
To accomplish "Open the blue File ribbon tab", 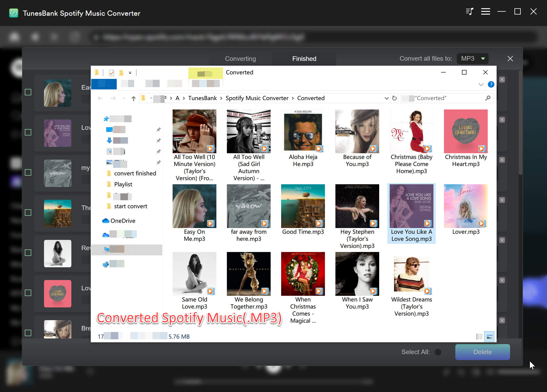I will tap(104, 84).
